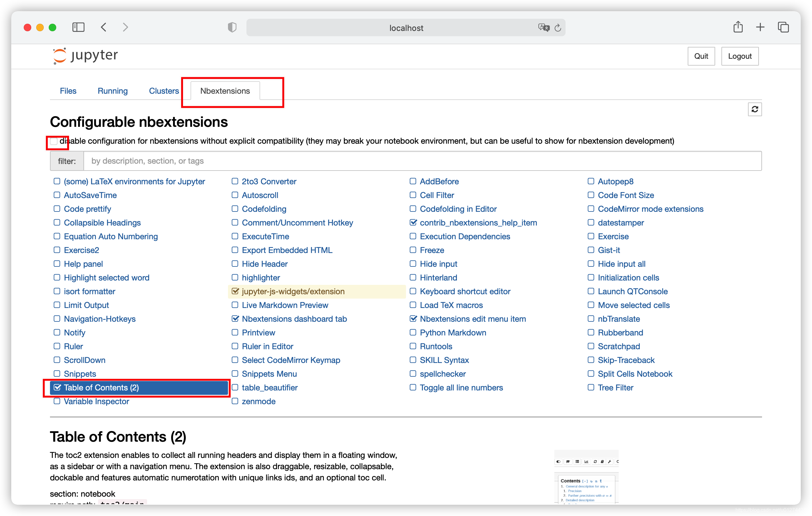Viewport: 812px width, 516px height.
Task: Enable the Codefolding extension
Action: click(x=235, y=209)
